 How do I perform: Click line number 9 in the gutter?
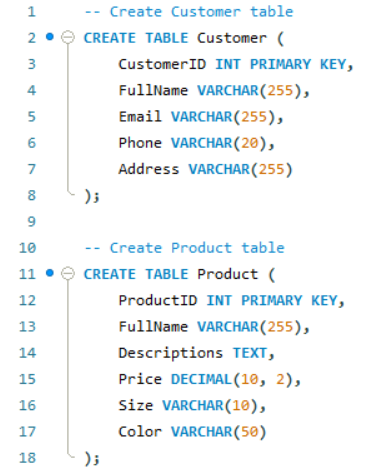[31, 221]
